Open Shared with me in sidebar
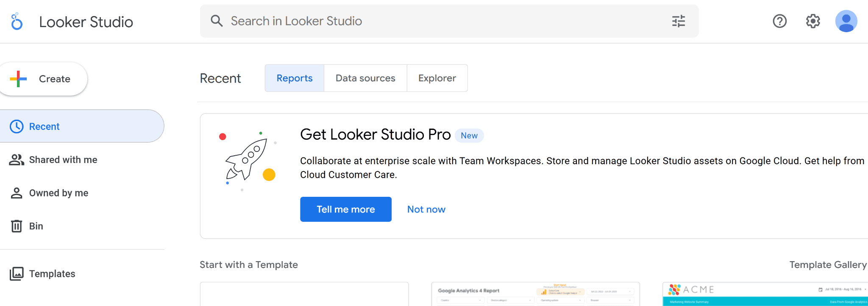This screenshot has height=306, width=868. pos(81,160)
